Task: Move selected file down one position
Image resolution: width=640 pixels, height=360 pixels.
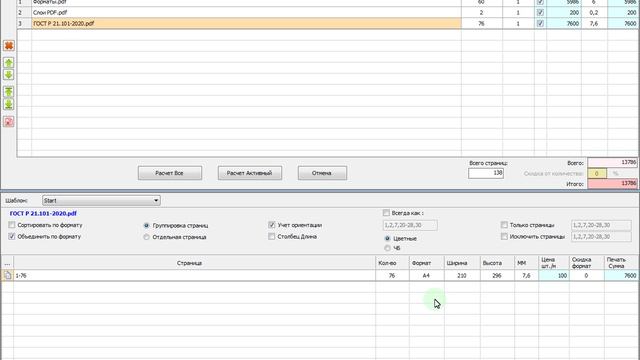Action: click(9, 75)
